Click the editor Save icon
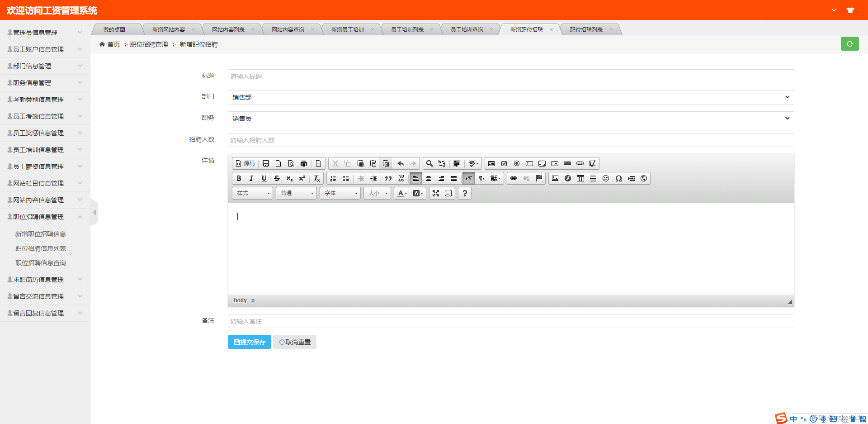Viewport: 868px width, 424px height. click(x=266, y=163)
